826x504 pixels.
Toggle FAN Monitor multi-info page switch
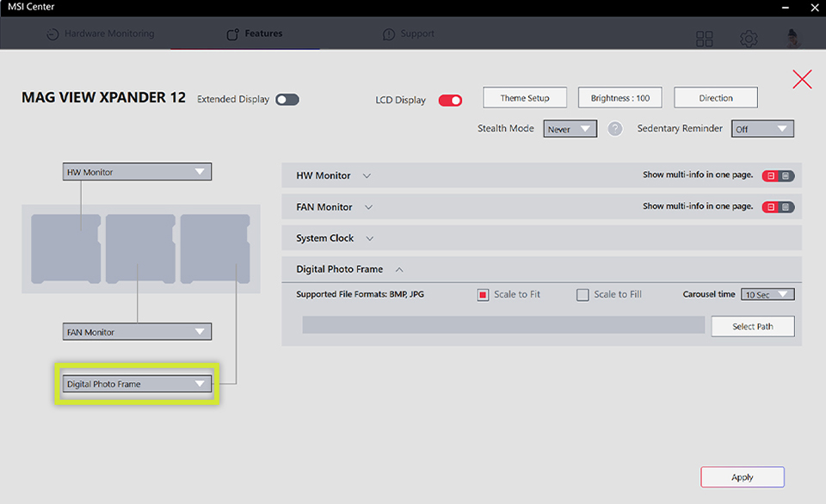click(778, 207)
